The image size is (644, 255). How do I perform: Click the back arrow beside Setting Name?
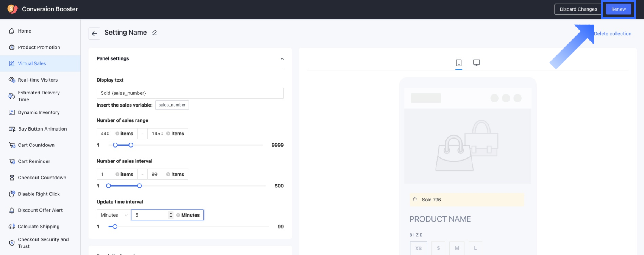(94, 33)
